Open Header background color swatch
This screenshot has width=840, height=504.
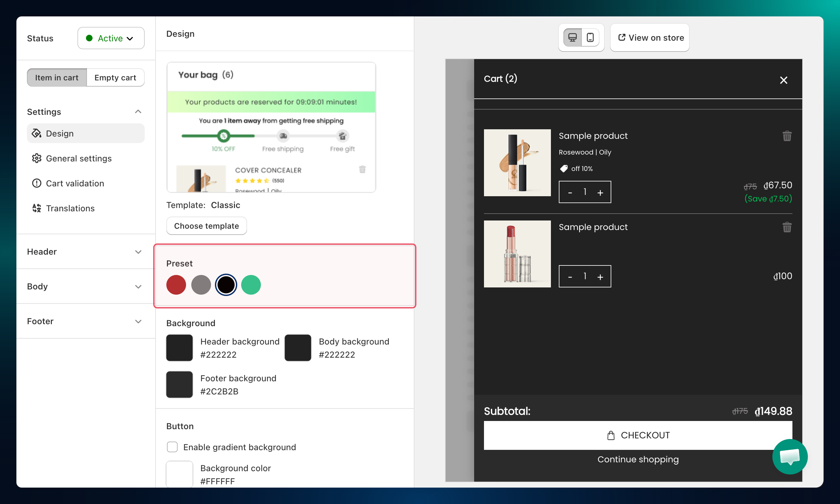point(179,347)
